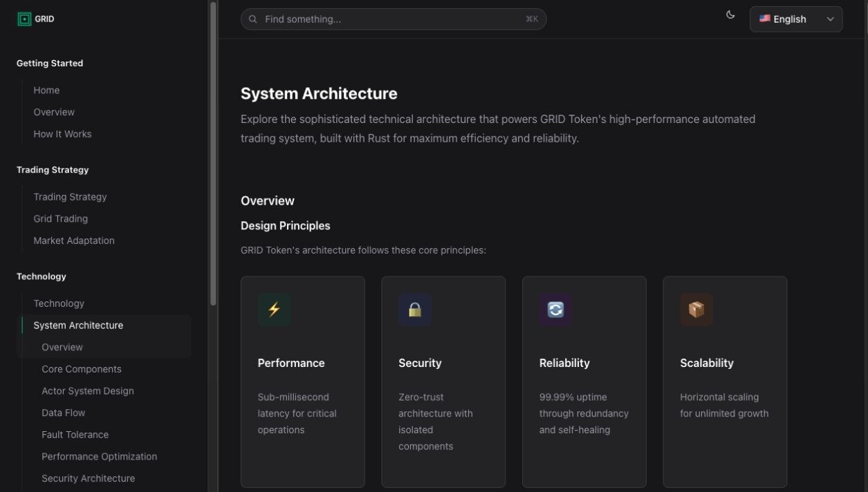Click the Trading Strategy sidebar group heading
The width and height of the screenshot is (868, 492).
point(53,170)
